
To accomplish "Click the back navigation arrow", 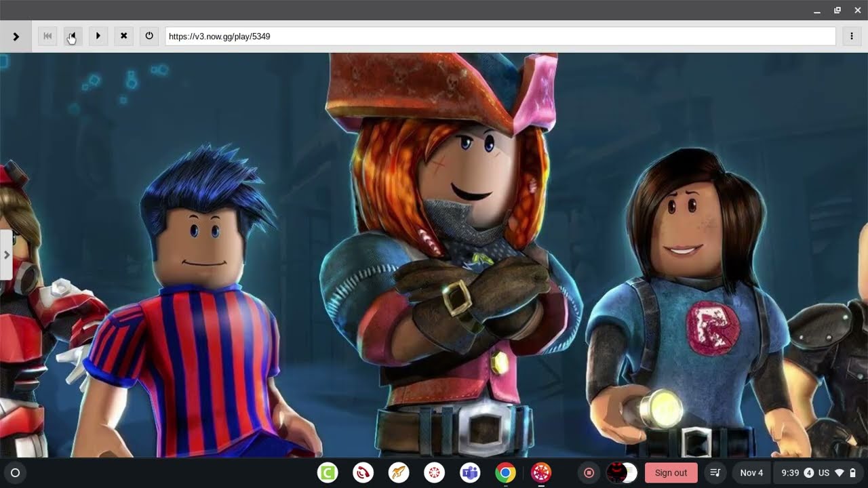I will coord(73,36).
